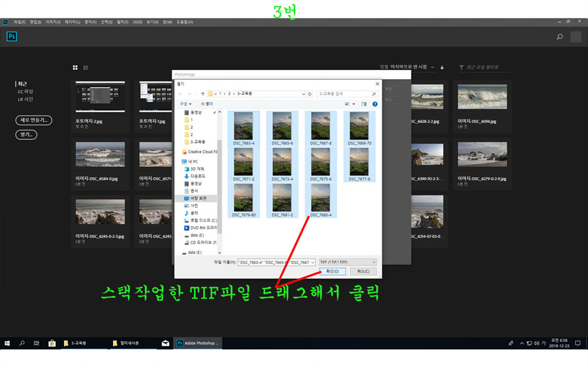Select Creative Cloud Files in navigation pane
Screen dimensions: 588x368
[x=199, y=152]
